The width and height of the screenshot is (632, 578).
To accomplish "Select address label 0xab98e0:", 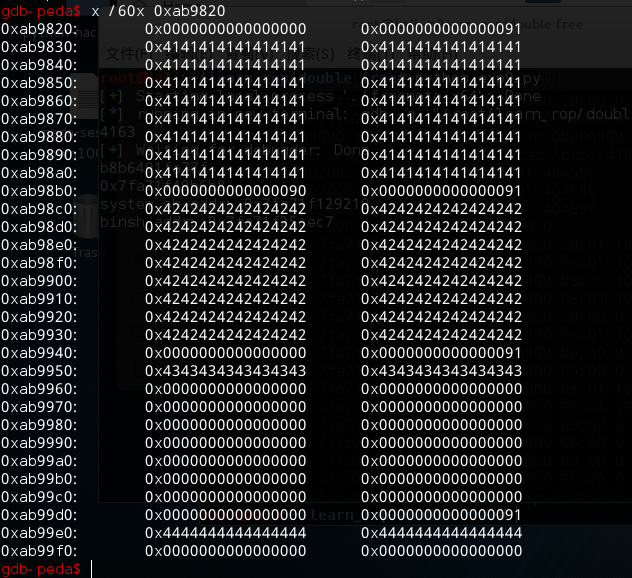I will (x=39, y=245).
